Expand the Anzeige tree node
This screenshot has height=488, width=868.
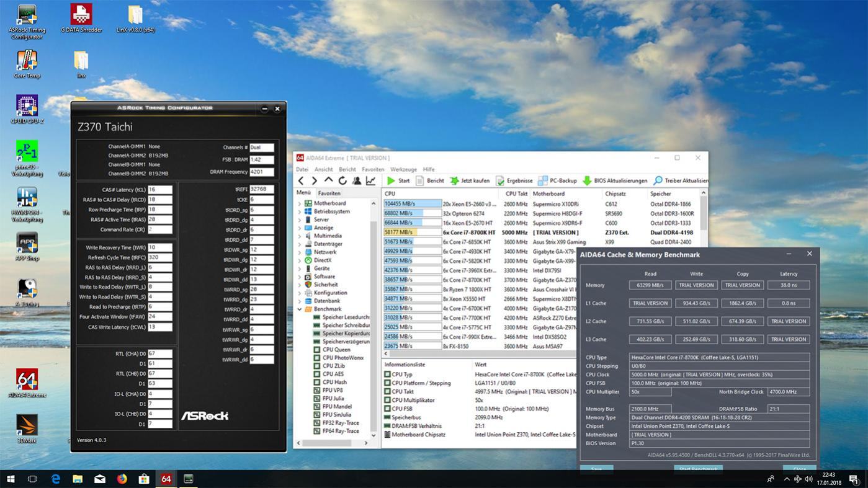(x=300, y=228)
